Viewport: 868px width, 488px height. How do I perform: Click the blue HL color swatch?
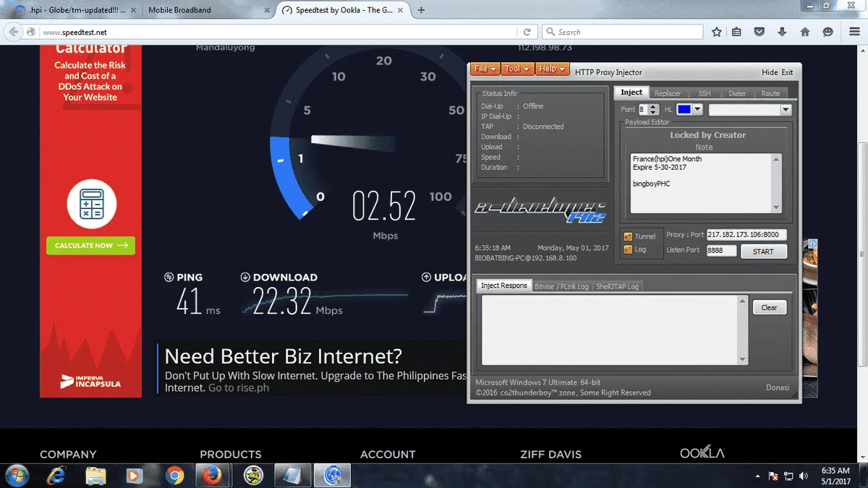pyautogui.click(x=684, y=109)
